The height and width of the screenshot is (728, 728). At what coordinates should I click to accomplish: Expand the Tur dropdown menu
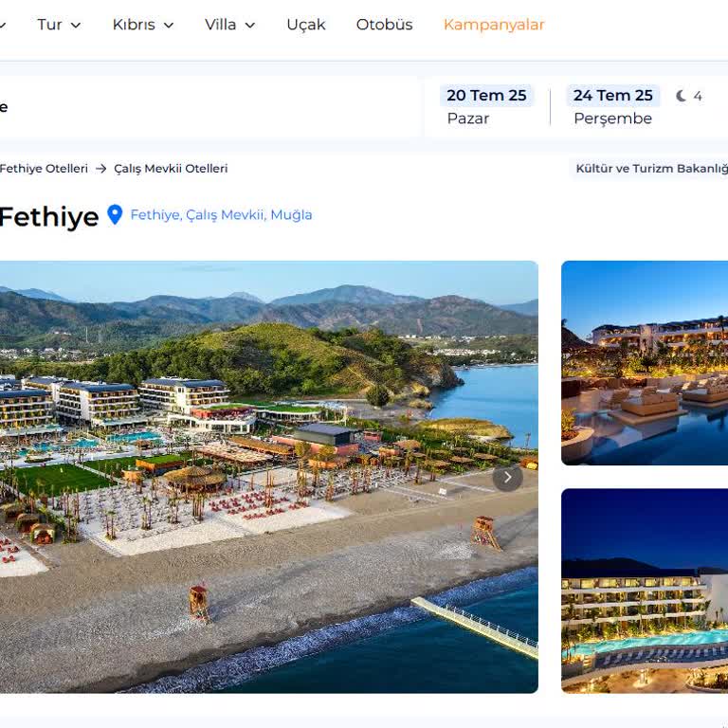click(59, 25)
